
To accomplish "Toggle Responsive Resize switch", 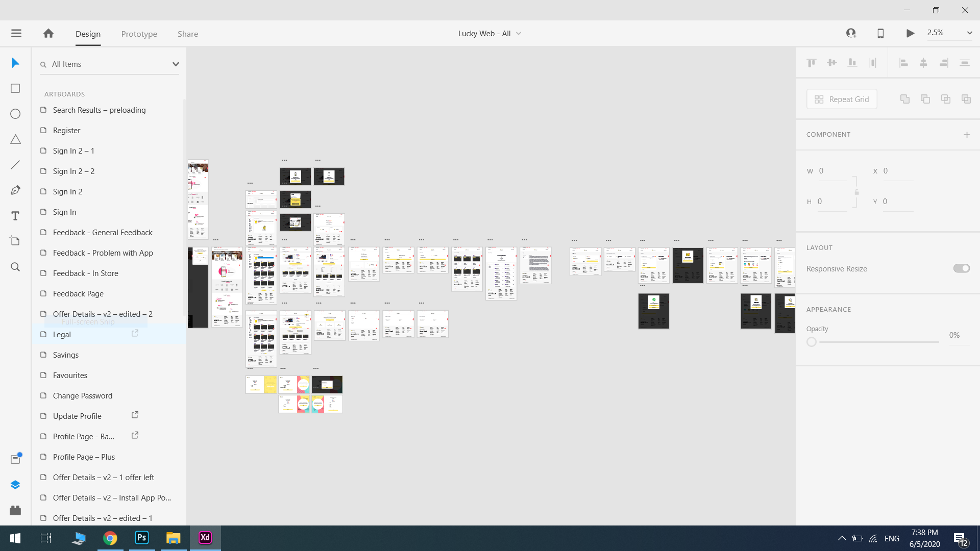I will pyautogui.click(x=961, y=268).
